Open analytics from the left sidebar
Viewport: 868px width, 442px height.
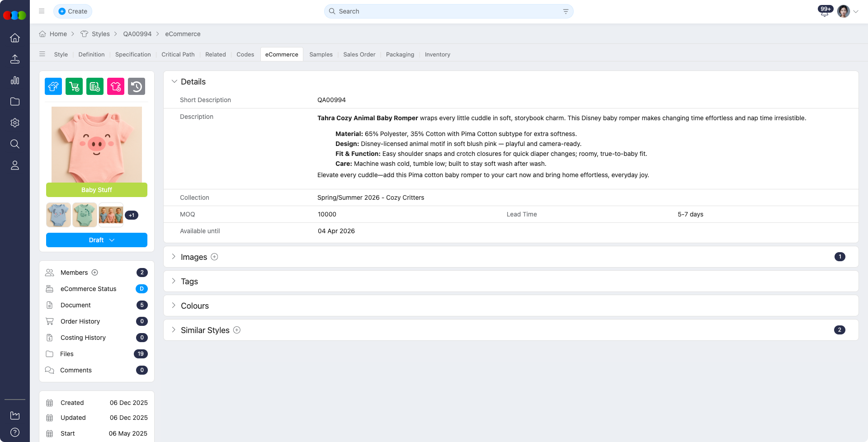pyautogui.click(x=15, y=80)
